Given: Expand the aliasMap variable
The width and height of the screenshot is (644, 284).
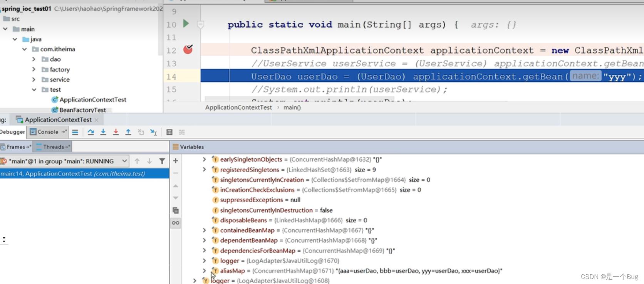Looking at the screenshot, I should pyautogui.click(x=205, y=271).
